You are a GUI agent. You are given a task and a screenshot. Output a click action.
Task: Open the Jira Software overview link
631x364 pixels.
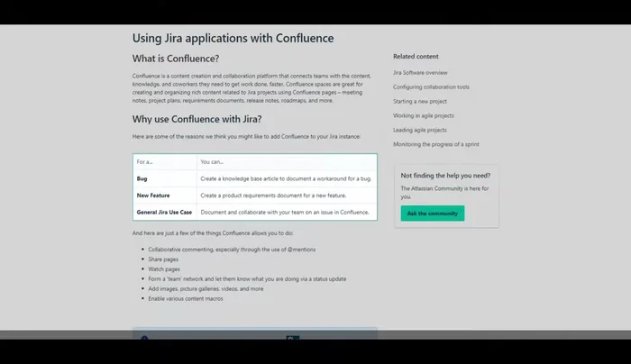[x=420, y=73]
